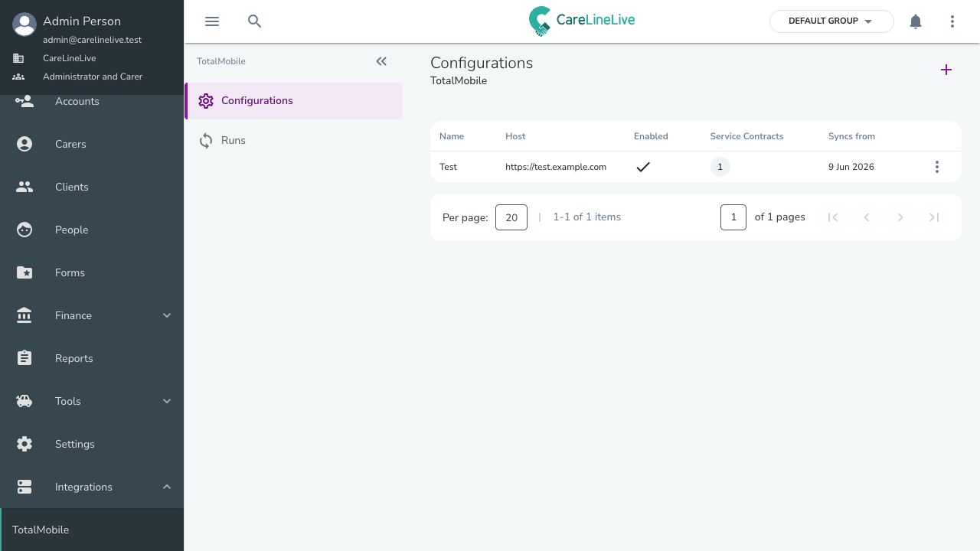This screenshot has width=980, height=551.
Task: Click the Administrator and Carer role text
Action: pyautogui.click(x=93, y=77)
